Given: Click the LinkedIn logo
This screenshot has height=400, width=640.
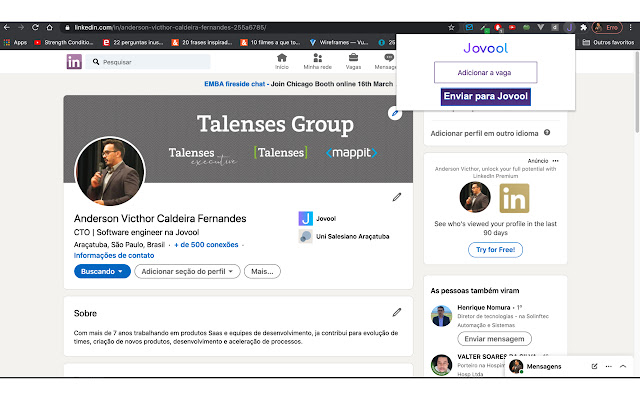Looking at the screenshot, I should pyautogui.click(x=74, y=62).
